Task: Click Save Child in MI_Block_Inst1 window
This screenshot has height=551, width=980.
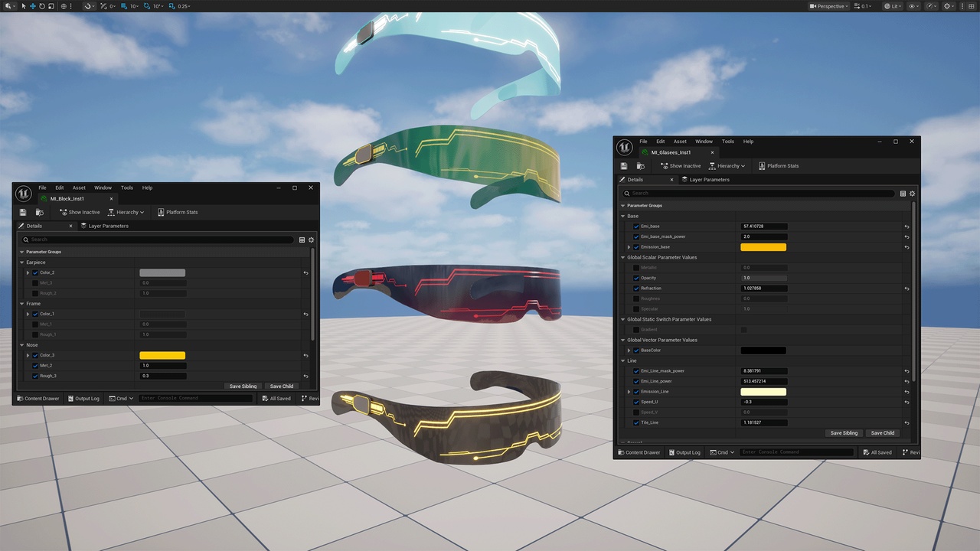Action: click(x=282, y=386)
